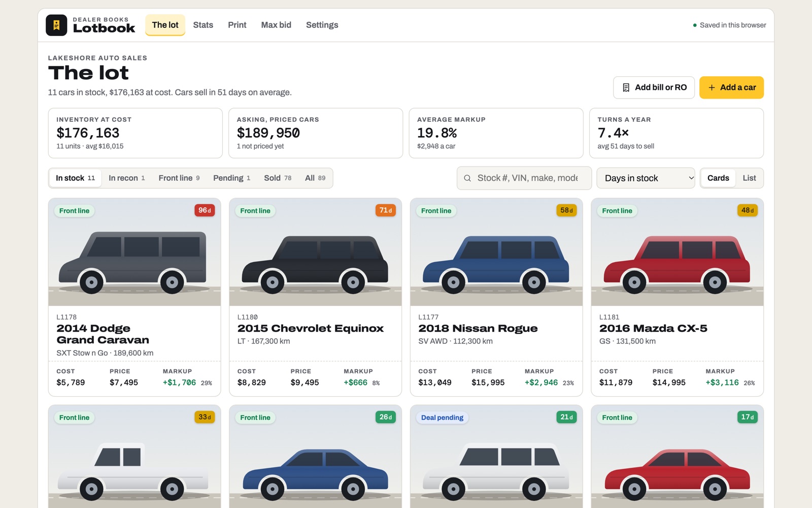
Task: Click the magnifier icon in the search box
Action: (x=467, y=178)
